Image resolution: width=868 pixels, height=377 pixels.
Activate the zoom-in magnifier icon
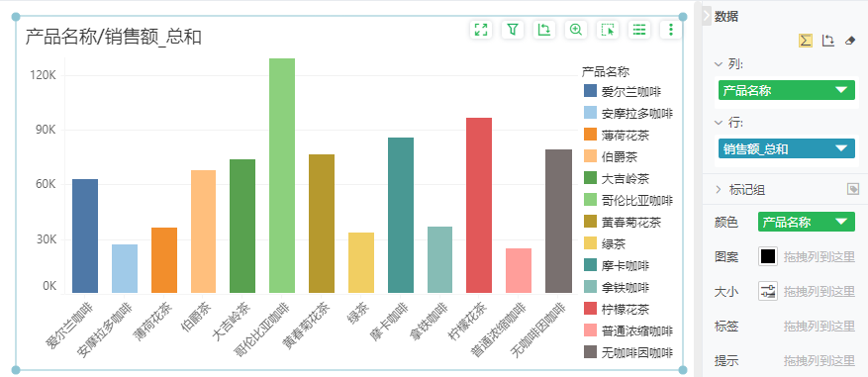point(576,30)
